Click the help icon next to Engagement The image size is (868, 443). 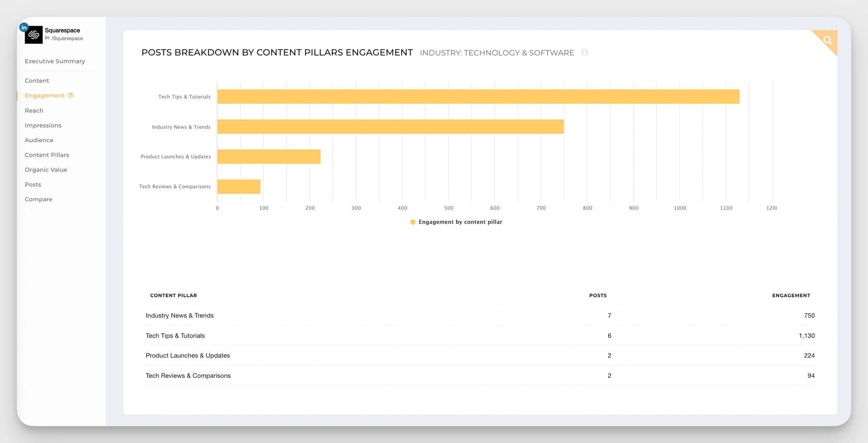click(70, 95)
